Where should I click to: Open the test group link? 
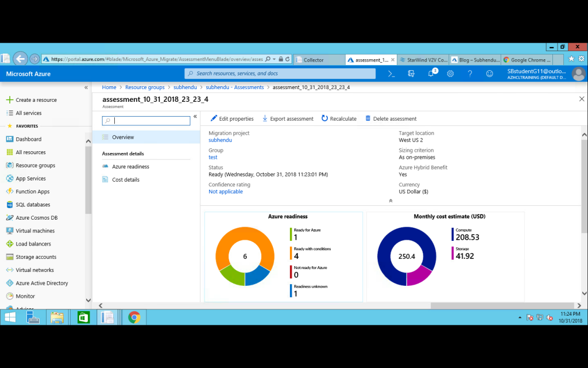tap(213, 158)
